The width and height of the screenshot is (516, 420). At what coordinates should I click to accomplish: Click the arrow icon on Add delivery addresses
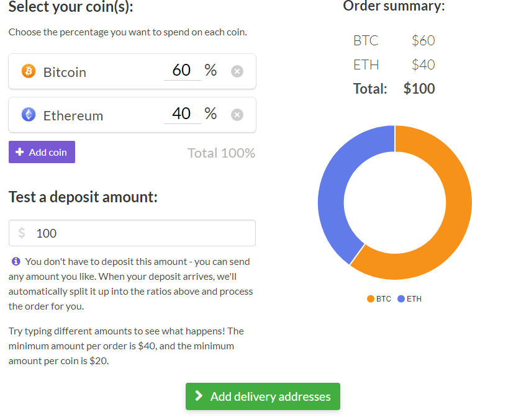[199, 396]
